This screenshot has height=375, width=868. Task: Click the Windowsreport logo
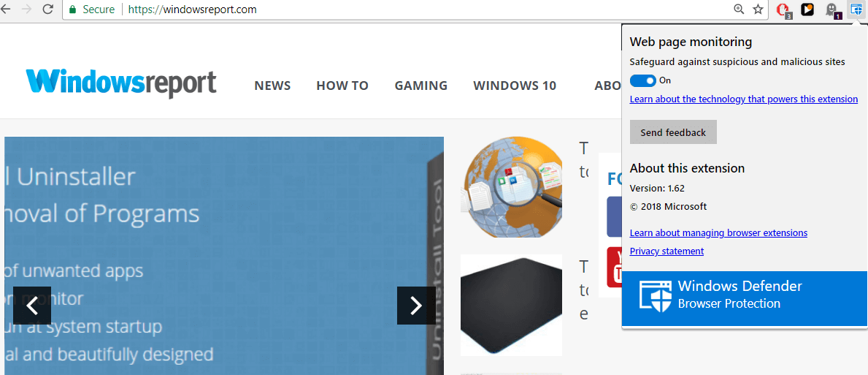120,83
